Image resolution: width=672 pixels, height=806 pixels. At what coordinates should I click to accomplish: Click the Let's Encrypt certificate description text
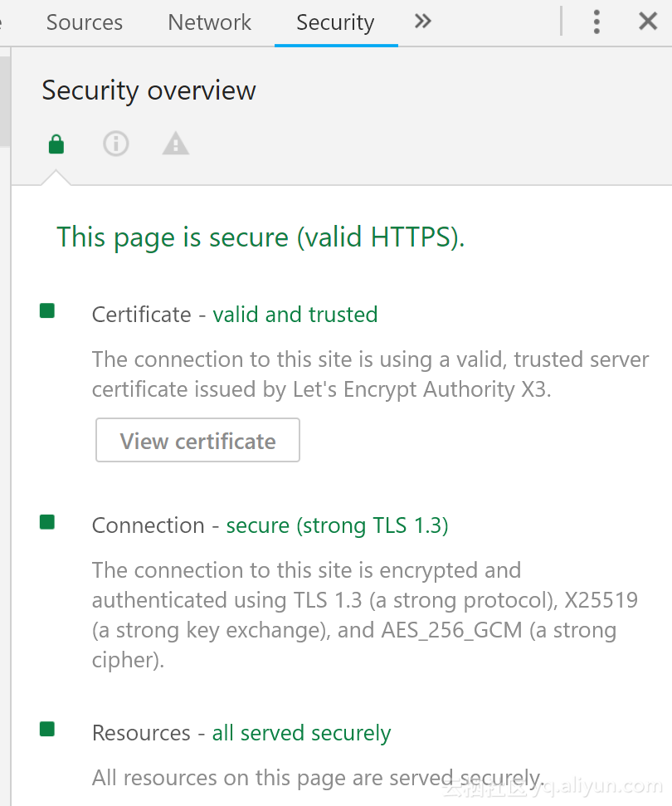click(370, 374)
